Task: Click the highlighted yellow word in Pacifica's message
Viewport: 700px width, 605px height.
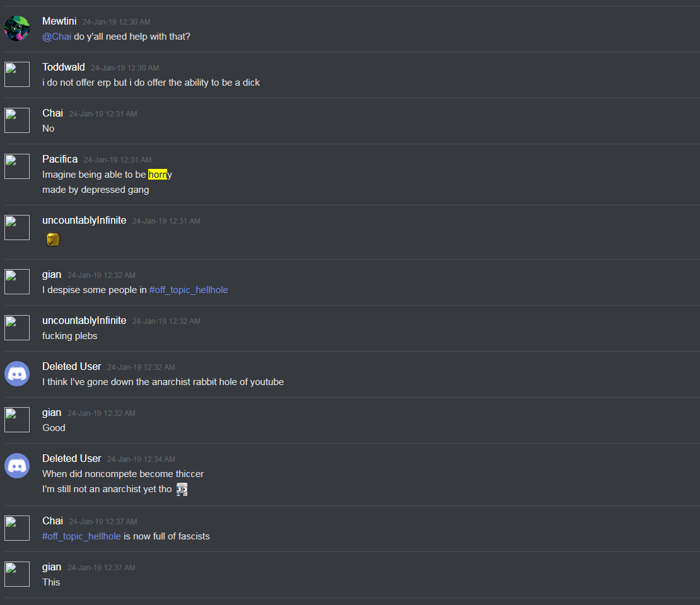Action: pos(158,175)
